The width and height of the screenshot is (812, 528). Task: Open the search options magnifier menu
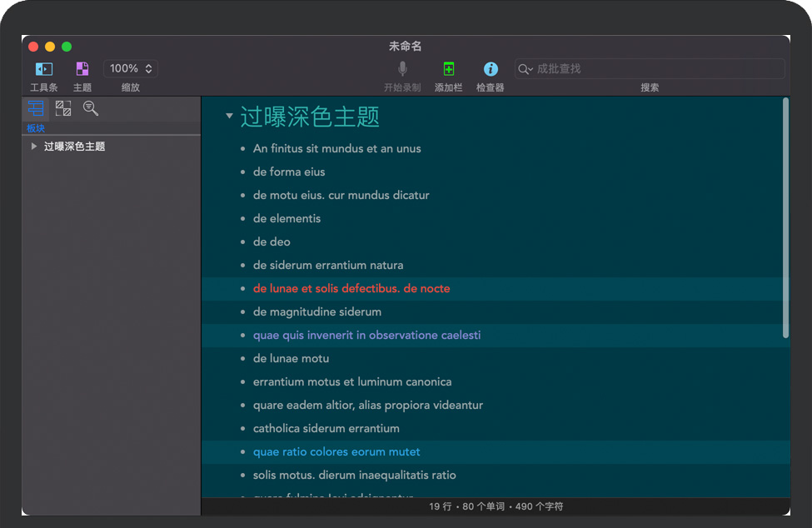point(525,69)
